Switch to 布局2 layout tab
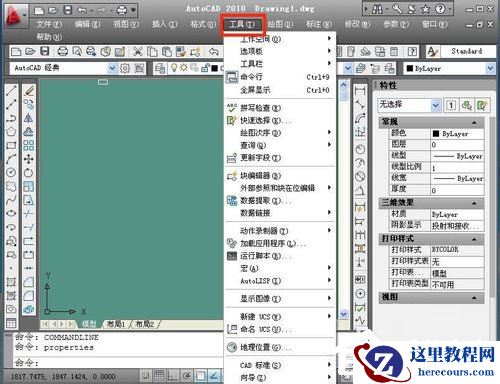 coord(145,324)
